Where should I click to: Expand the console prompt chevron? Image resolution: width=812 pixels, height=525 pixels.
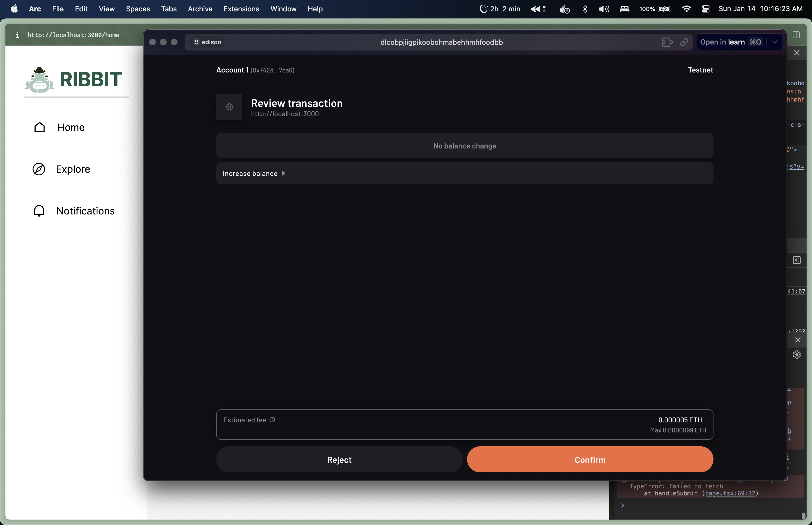[622, 505]
